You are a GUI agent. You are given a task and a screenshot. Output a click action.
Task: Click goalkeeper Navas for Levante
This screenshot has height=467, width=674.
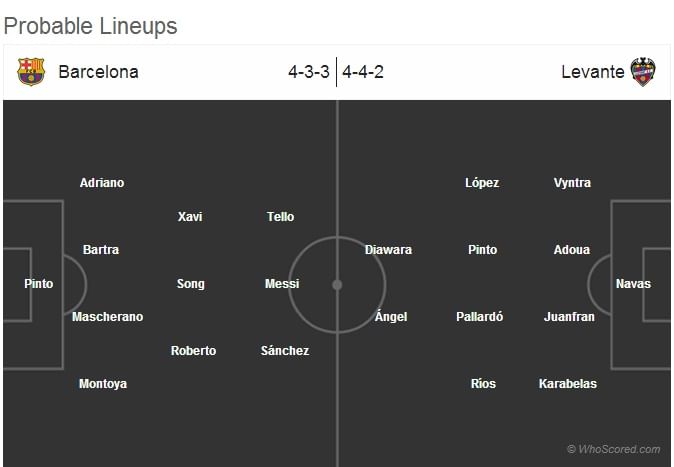pyautogui.click(x=633, y=284)
